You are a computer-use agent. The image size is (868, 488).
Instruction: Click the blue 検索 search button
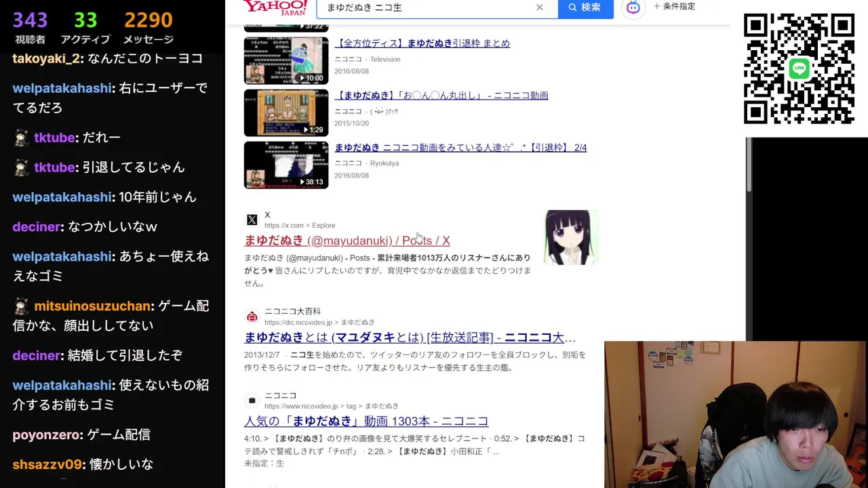click(585, 7)
